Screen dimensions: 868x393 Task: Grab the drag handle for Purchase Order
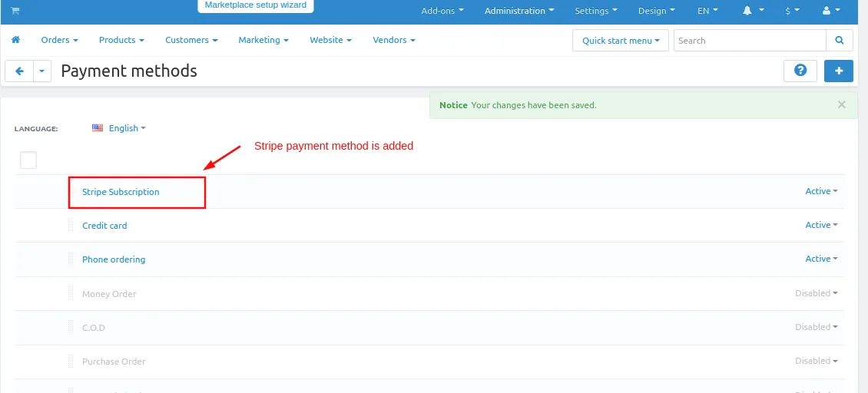pyautogui.click(x=71, y=362)
